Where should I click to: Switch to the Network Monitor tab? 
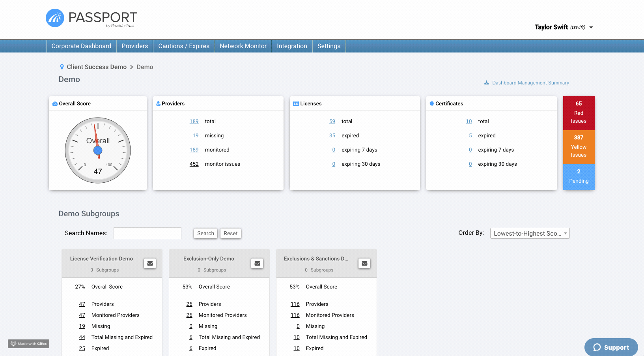click(x=243, y=46)
